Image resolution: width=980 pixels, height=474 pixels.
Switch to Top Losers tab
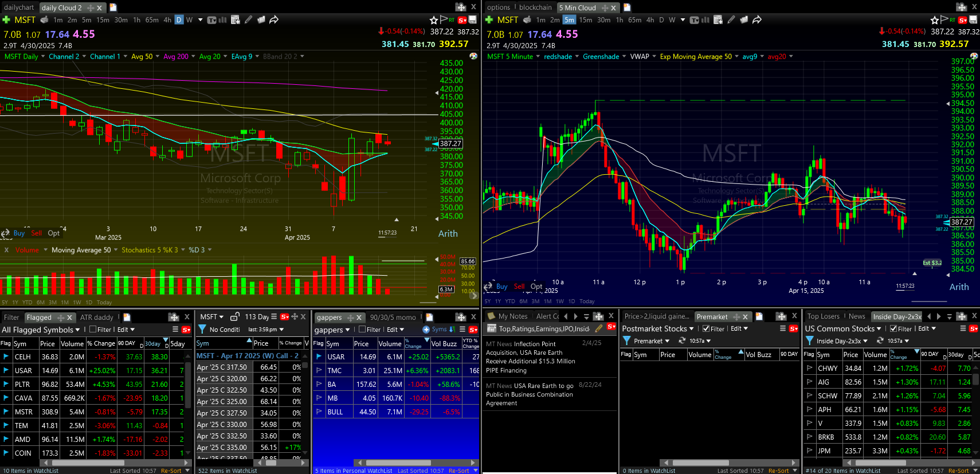(823, 316)
